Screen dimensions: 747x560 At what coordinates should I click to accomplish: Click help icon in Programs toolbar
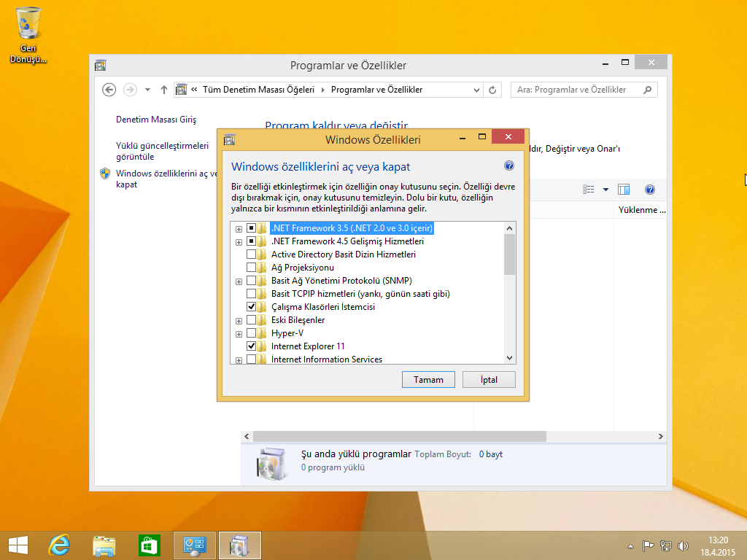point(650,190)
